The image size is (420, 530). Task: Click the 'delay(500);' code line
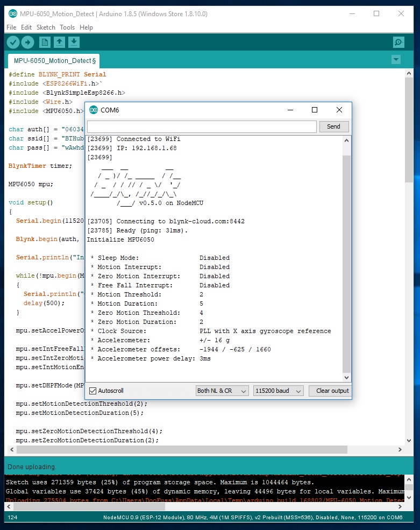tap(44, 303)
